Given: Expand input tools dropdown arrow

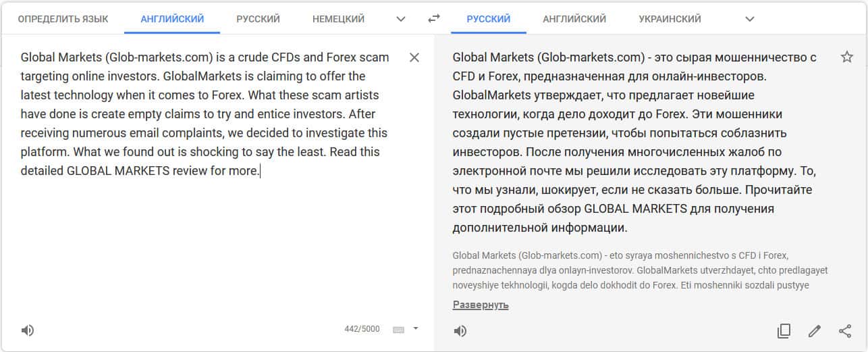Looking at the screenshot, I should [416, 329].
